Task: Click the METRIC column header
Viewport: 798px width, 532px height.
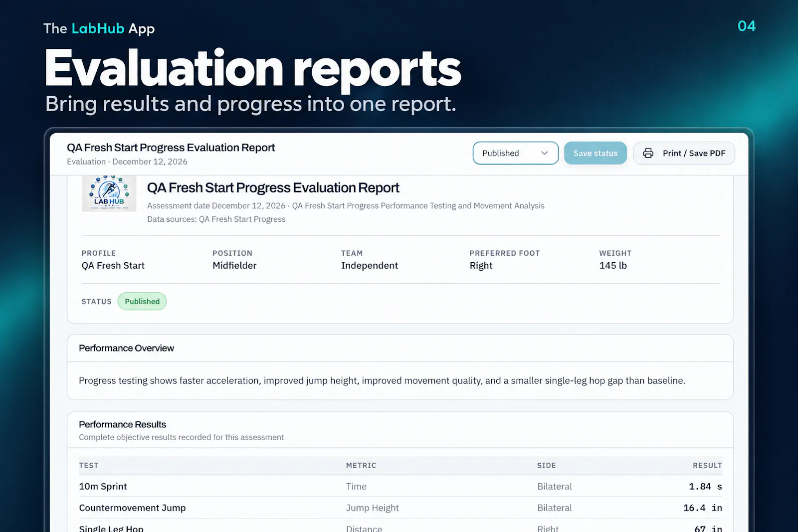Action: coord(361,465)
